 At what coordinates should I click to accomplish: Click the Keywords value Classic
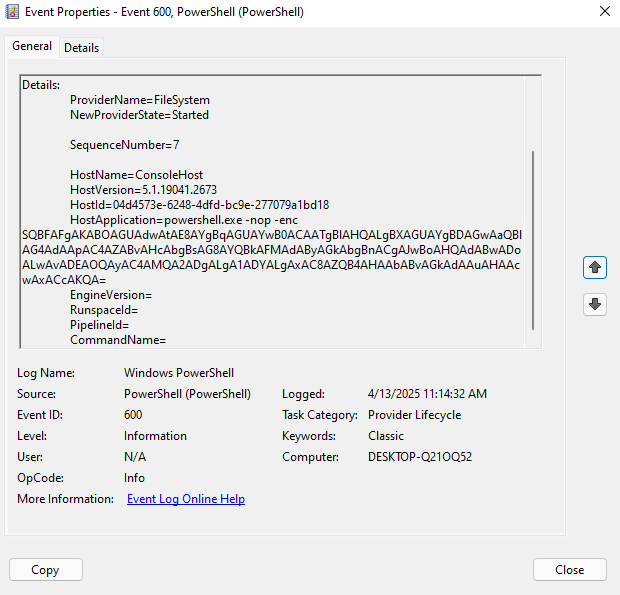click(x=386, y=436)
